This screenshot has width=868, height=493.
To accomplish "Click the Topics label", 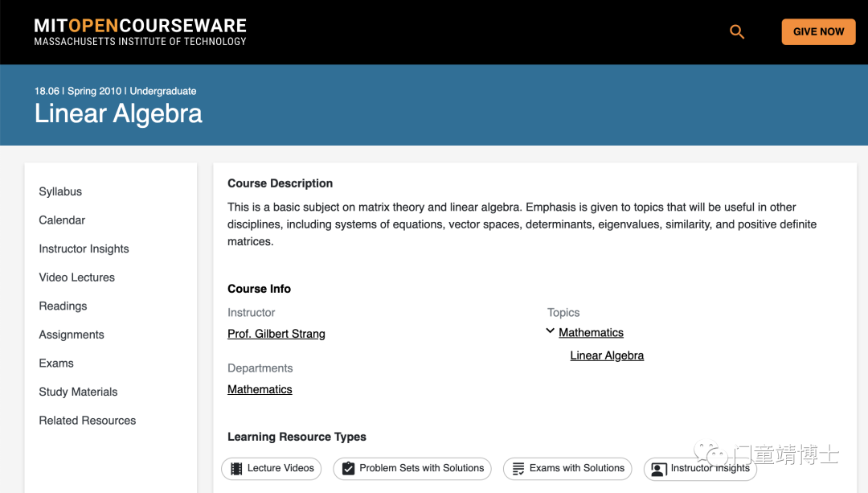I will tap(563, 312).
